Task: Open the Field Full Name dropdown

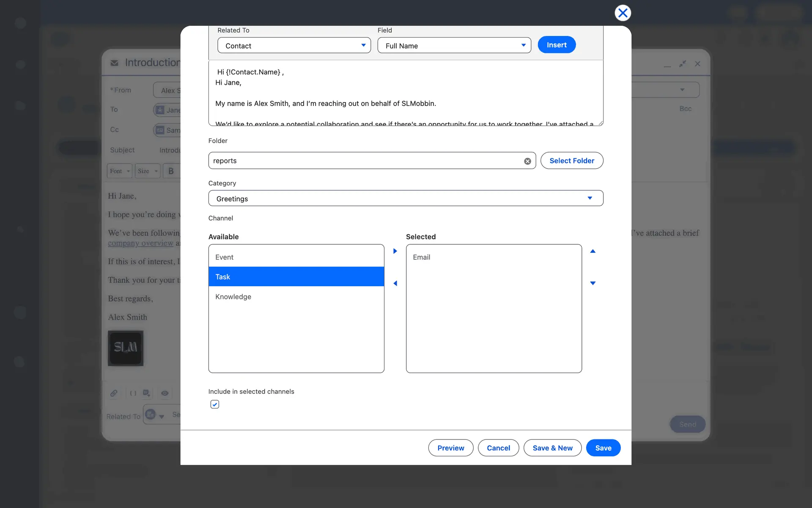Action: [x=454, y=45]
